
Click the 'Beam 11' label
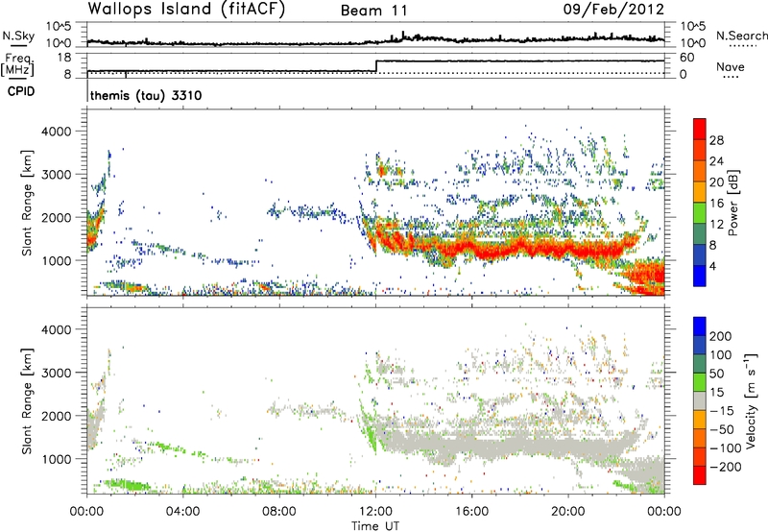coord(374,11)
